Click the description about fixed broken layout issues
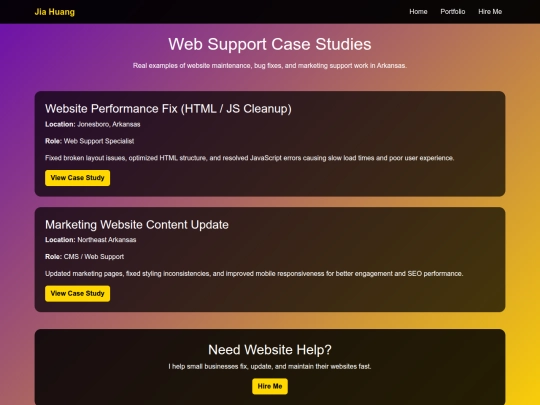The width and height of the screenshot is (540, 405). 249,158
